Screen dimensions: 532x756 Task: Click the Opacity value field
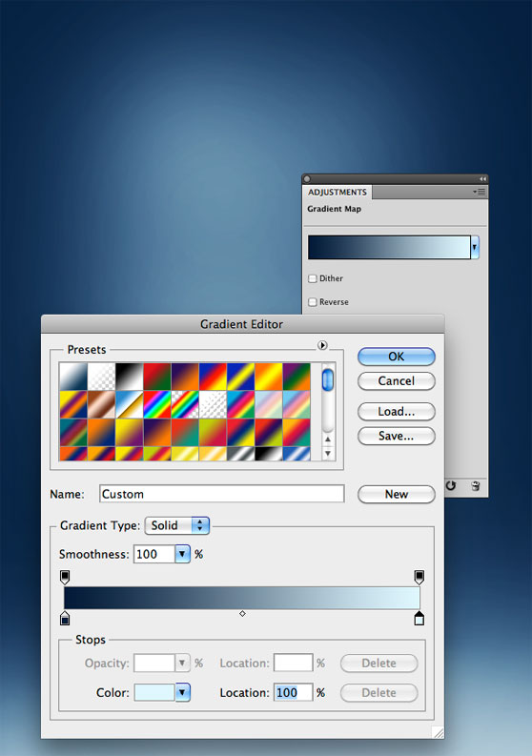point(154,663)
